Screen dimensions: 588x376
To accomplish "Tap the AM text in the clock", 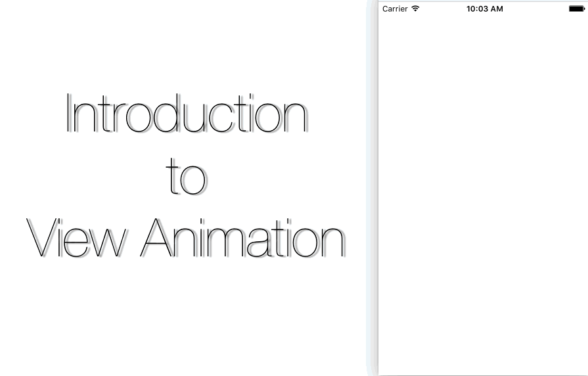I will (496, 9).
